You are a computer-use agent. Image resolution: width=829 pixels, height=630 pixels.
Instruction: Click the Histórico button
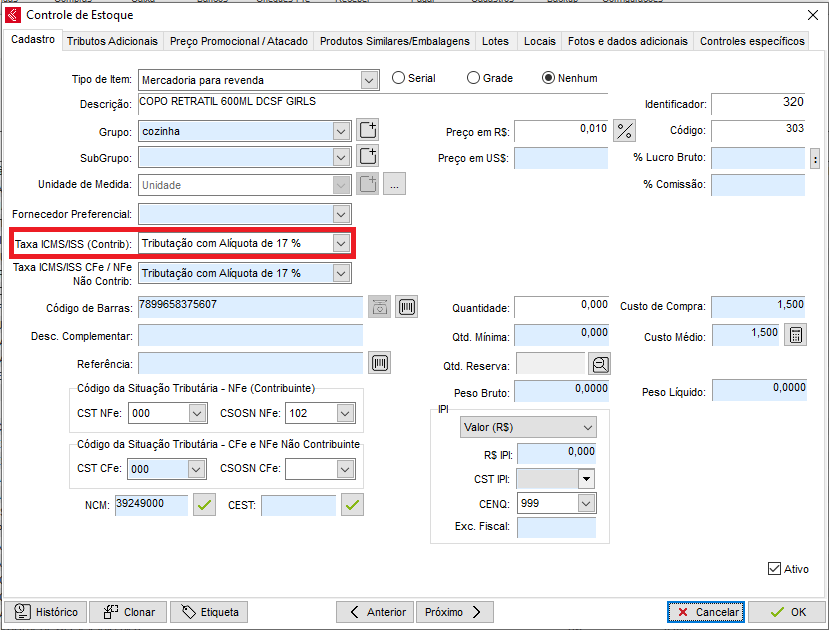[45, 612]
